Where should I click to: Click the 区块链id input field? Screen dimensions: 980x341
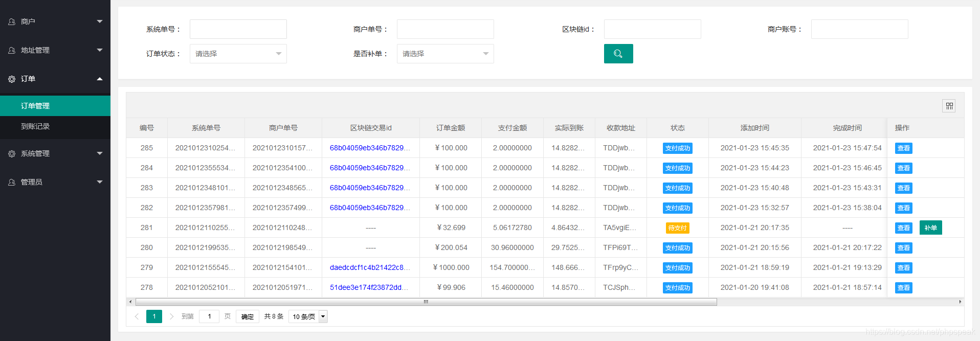click(653, 29)
